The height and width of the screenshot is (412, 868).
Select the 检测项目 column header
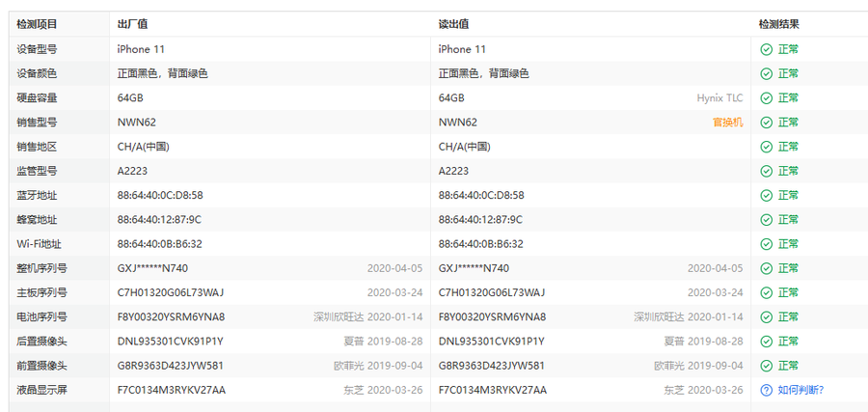click(x=37, y=24)
